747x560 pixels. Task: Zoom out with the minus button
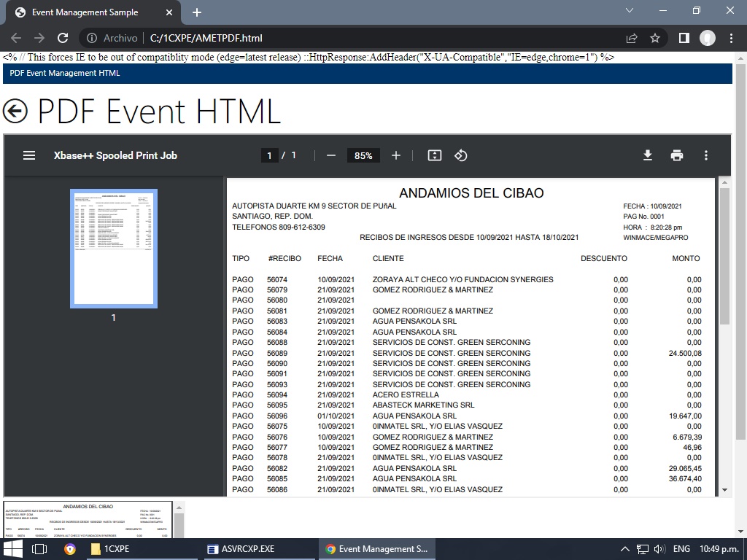pos(331,155)
